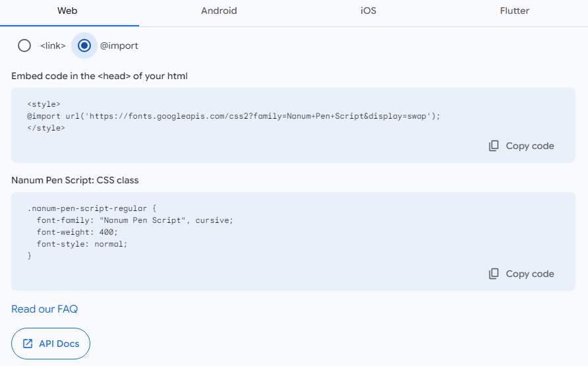Click the copy icon in the CSS class block
This screenshot has width=588, height=366.
pyautogui.click(x=494, y=274)
